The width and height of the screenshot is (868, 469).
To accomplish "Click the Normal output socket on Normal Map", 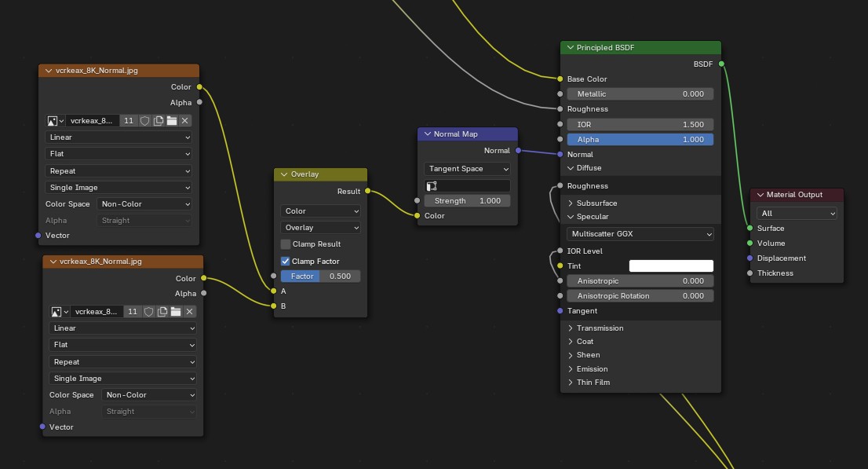I will click(518, 150).
